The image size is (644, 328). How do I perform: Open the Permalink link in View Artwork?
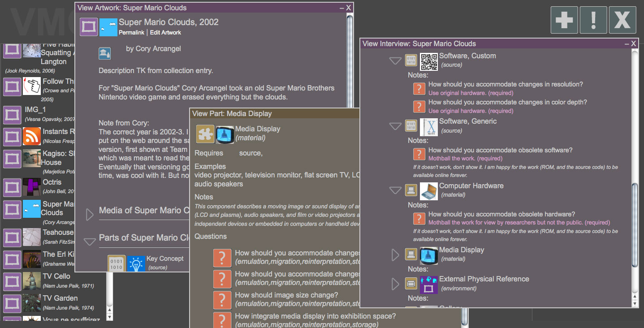click(131, 33)
